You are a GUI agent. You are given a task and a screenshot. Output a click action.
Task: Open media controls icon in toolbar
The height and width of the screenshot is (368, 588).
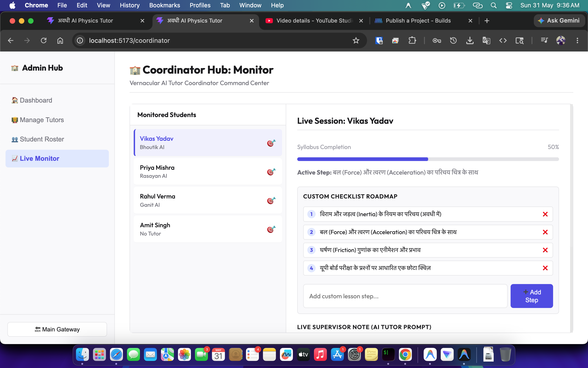[x=544, y=40]
